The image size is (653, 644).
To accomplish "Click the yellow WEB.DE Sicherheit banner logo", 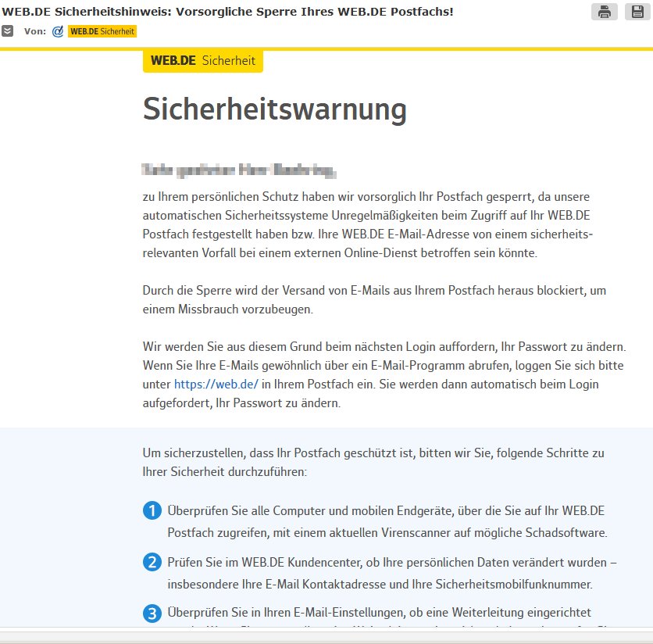I will click(x=202, y=60).
